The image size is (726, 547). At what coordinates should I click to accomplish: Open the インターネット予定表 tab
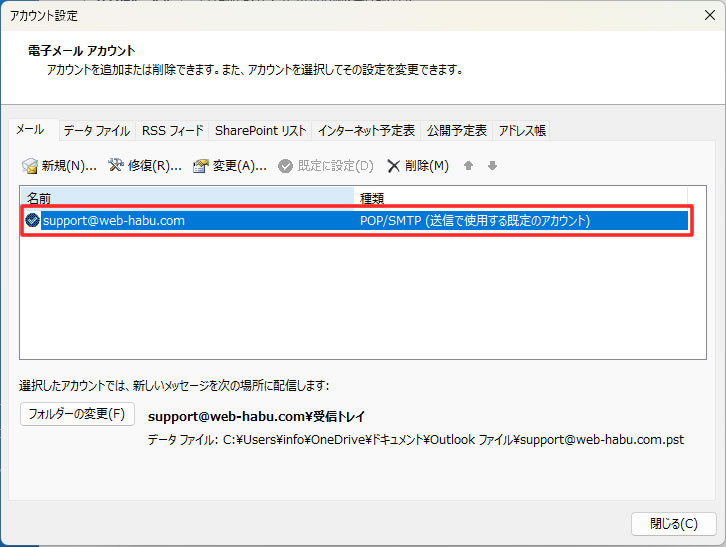(366, 131)
